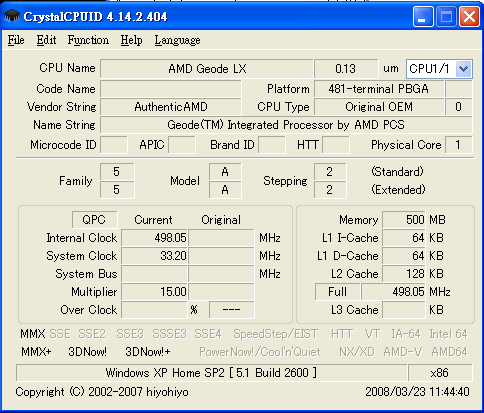
Task: Click the QPC button
Action: point(94,220)
